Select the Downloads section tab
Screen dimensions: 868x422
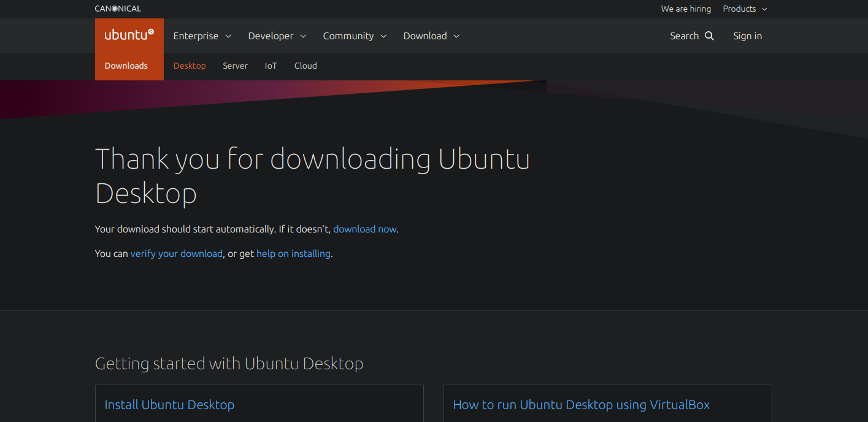pyautogui.click(x=126, y=66)
